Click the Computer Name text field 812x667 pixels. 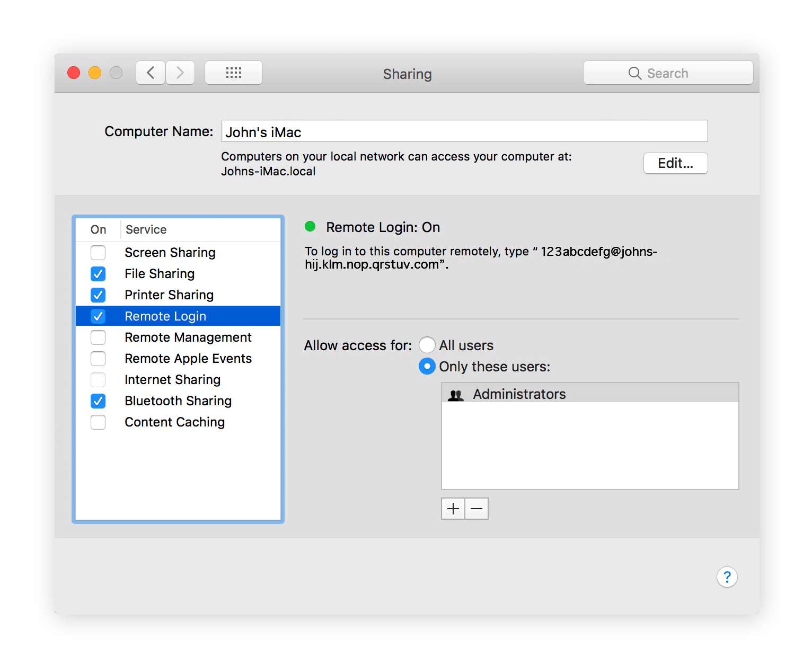[464, 131]
